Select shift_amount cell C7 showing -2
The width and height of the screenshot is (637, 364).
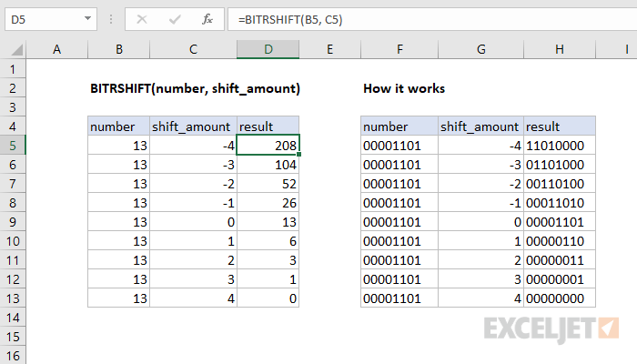193,184
